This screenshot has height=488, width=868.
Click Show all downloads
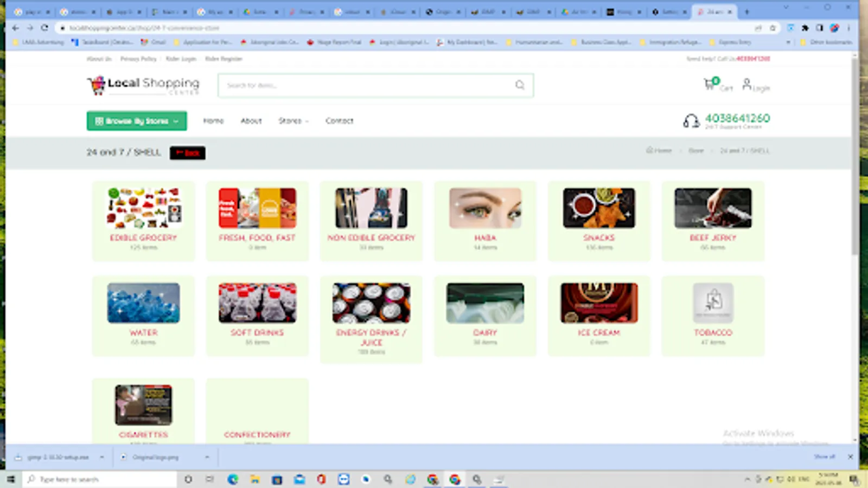click(x=825, y=457)
